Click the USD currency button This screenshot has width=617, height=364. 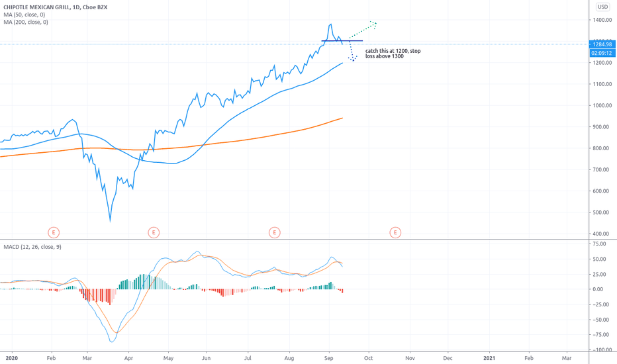(602, 7)
